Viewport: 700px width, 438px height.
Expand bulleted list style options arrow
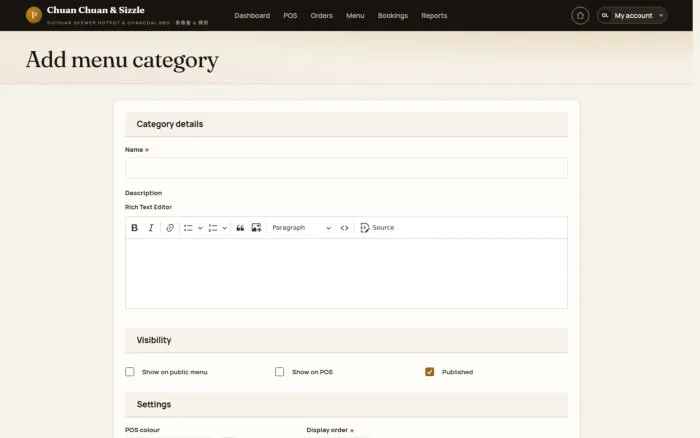click(x=200, y=228)
